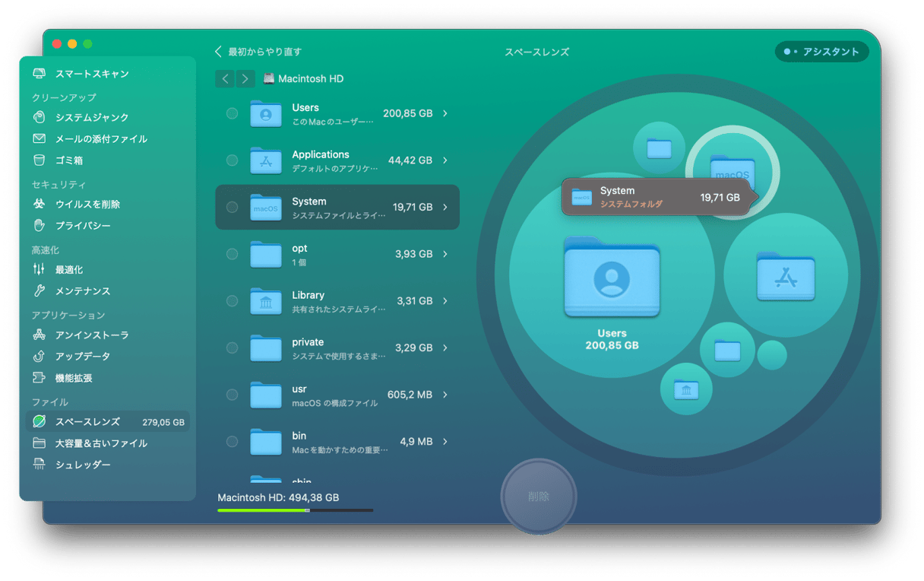The height and width of the screenshot is (581, 924).
Task: Expand the bin folder chevron
Action: click(445, 442)
